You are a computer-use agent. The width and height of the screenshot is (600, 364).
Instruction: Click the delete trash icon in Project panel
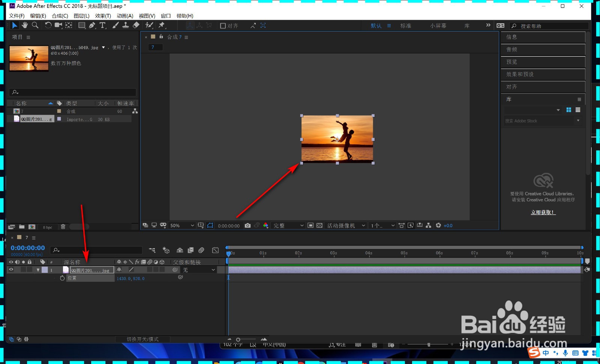[x=63, y=227]
